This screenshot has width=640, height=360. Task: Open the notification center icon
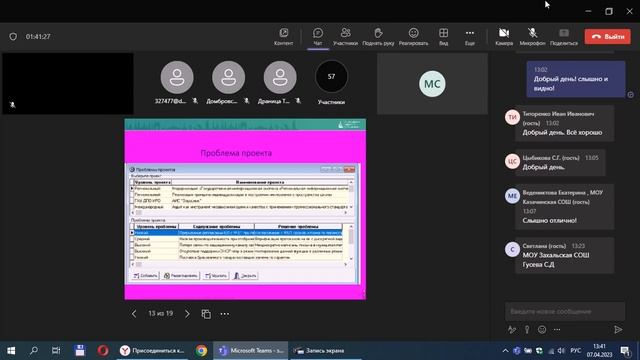[x=625, y=351]
